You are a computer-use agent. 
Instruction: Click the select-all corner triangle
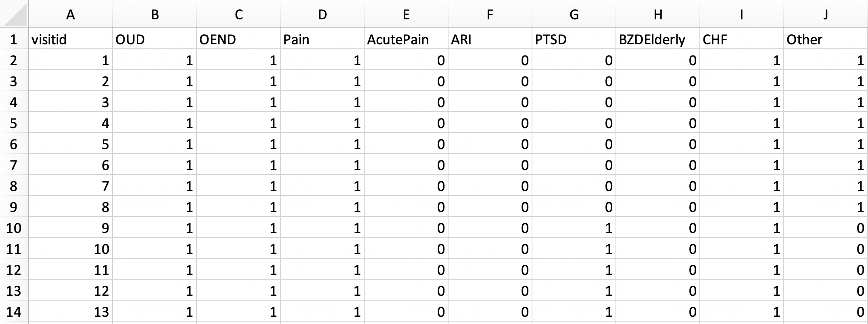click(x=14, y=14)
